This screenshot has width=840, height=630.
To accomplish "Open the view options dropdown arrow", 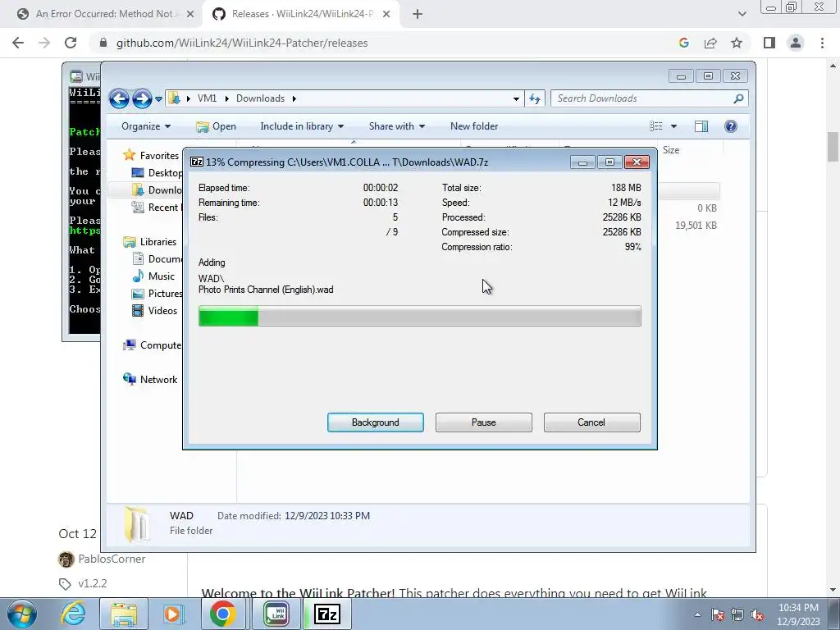I will (673, 126).
